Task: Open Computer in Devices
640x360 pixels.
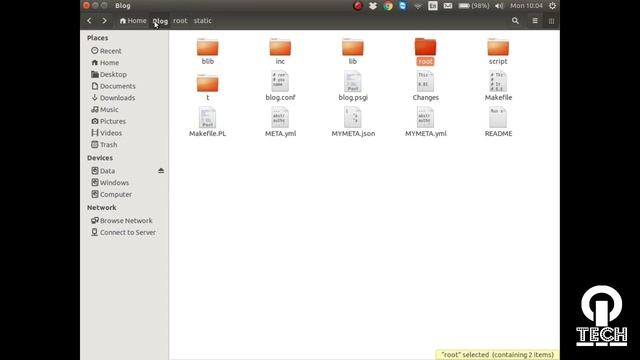Action: pos(111,194)
